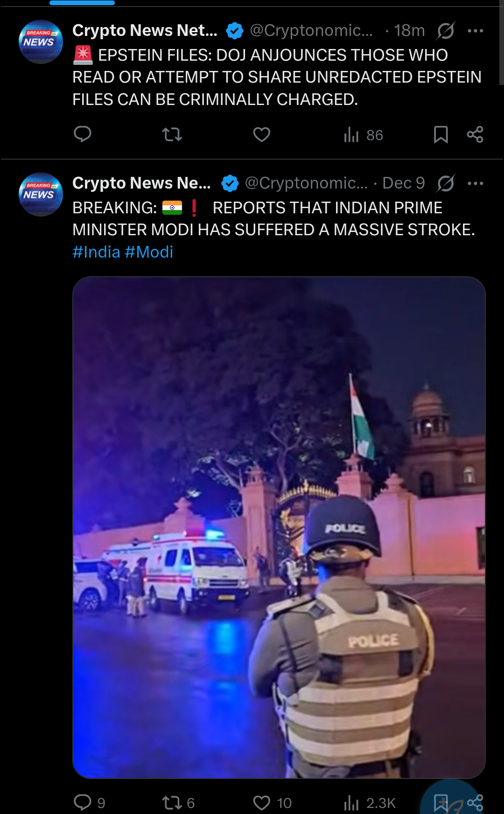This screenshot has height=814, width=504.
Task: Open more options on the Dec 9 post
Action: point(475,183)
